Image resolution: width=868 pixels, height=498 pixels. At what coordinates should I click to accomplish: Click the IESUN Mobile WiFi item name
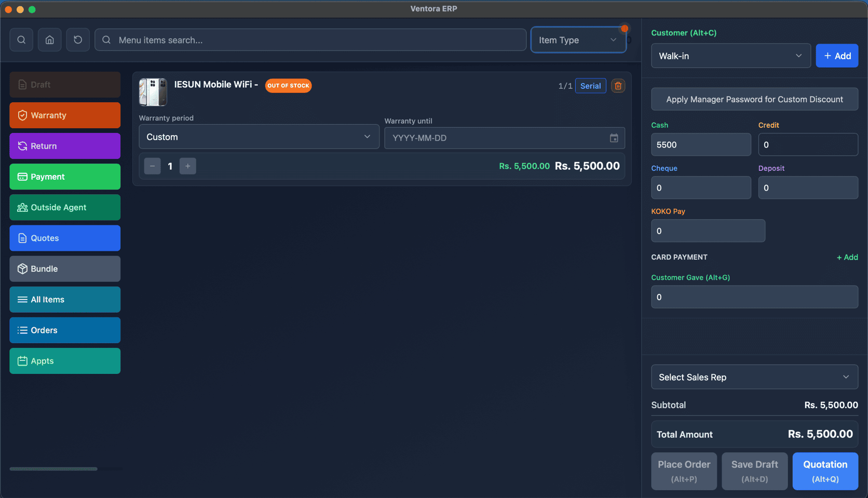coord(216,85)
